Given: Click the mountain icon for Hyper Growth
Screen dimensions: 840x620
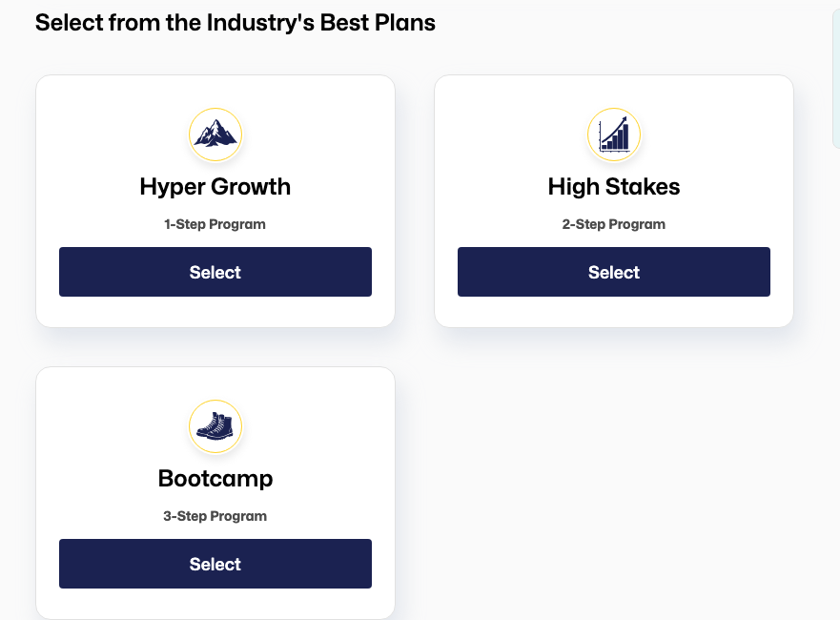Looking at the screenshot, I should (215, 134).
